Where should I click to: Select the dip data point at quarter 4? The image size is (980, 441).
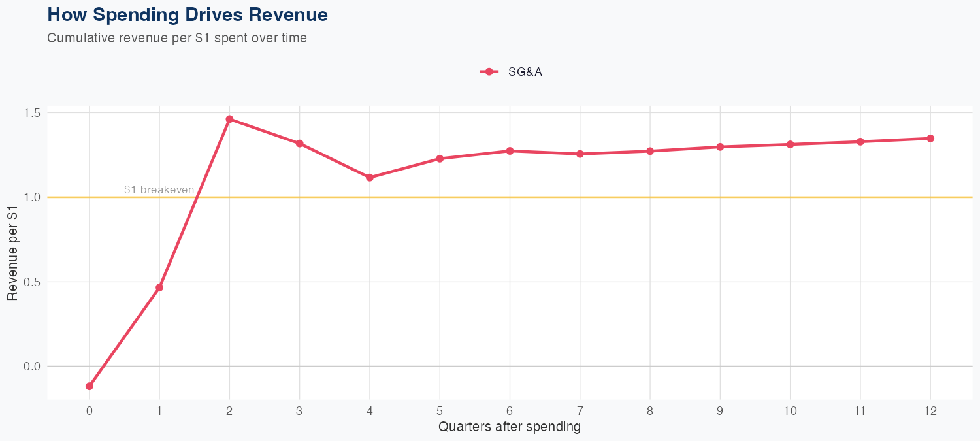point(370,178)
